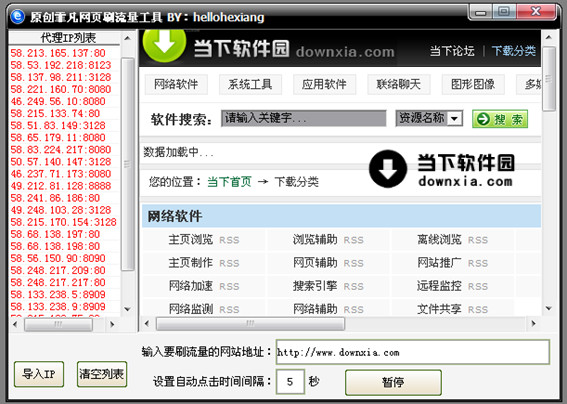Click the web page scroll down arrow
This screenshot has width=567, height=404.
pyautogui.click(x=549, y=309)
